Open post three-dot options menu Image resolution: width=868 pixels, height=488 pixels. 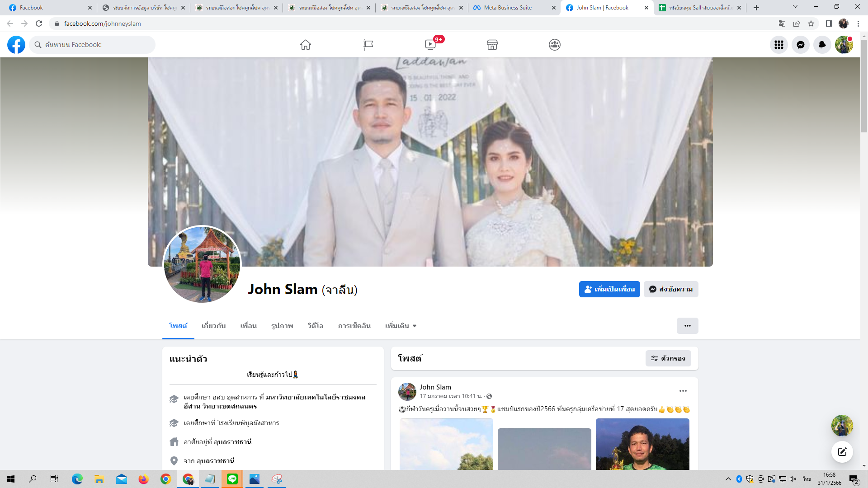tap(683, 391)
